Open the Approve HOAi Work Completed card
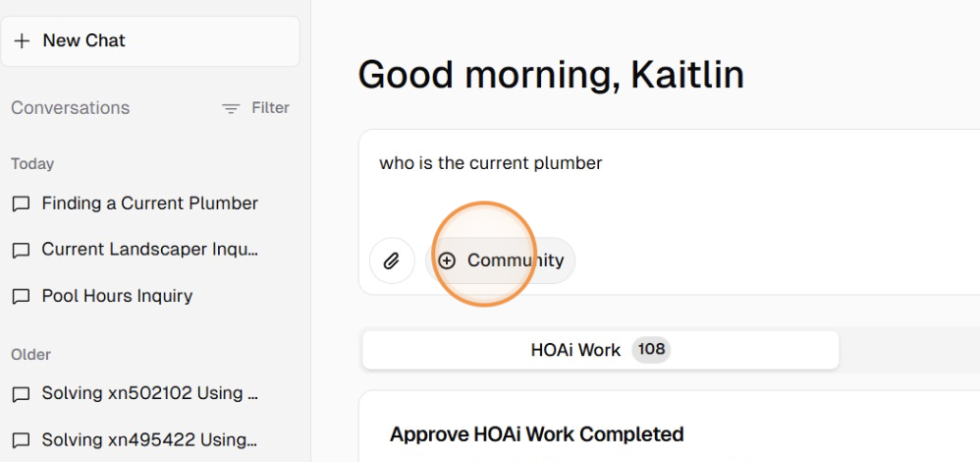Screen dimensions: 980x462 click(536, 434)
